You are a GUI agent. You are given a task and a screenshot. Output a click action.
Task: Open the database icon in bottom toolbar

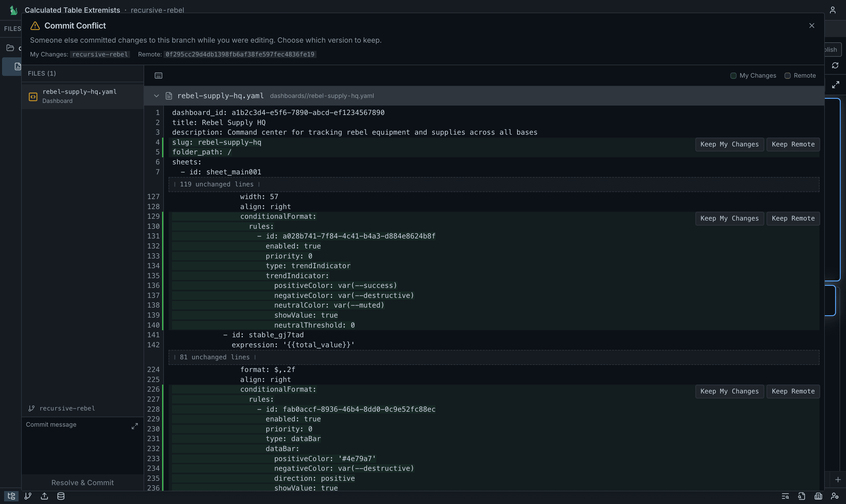pos(61,496)
